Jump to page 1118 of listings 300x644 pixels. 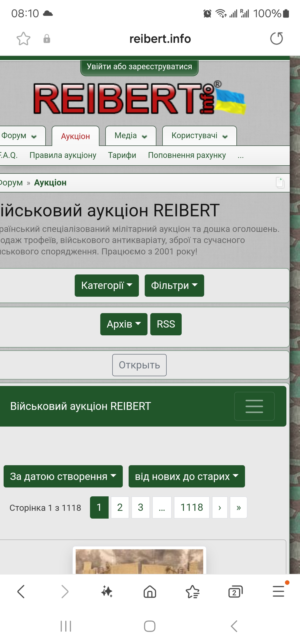tap(192, 507)
